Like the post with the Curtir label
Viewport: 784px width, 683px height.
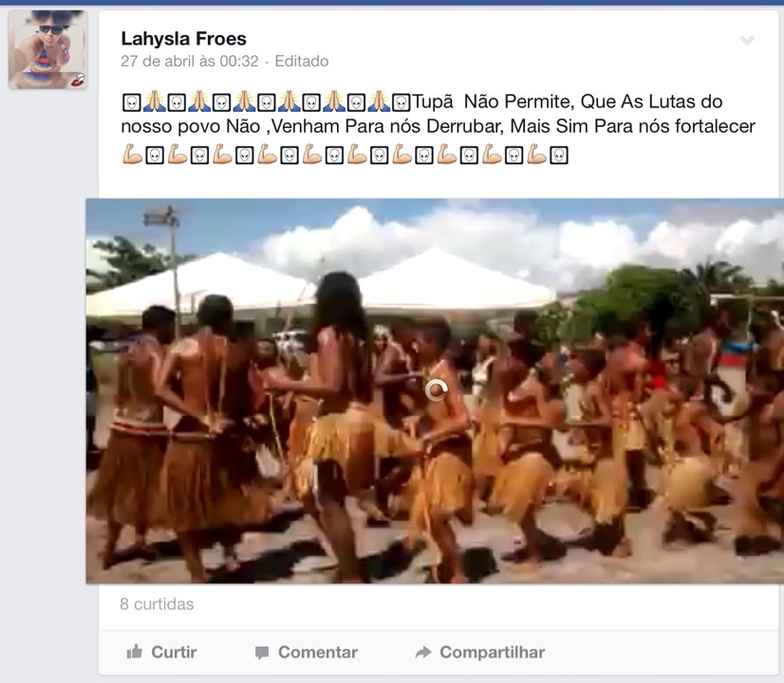pyautogui.click(x=174, y=652)
